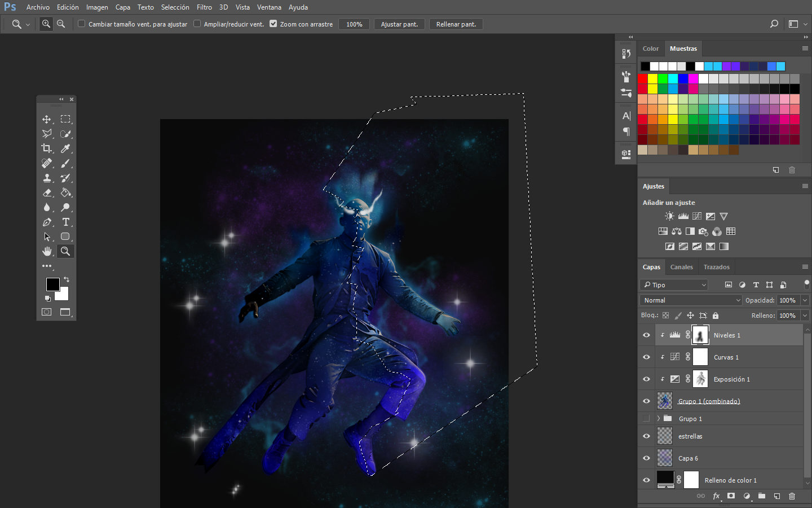This screenshot has height=508, width=812.
Task: Hide the Relleno de color 1 layer
Action: 646,480
